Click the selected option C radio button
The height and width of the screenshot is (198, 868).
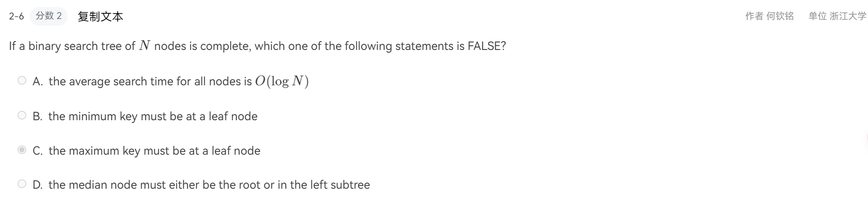pyautogui.click(x=22, y=150)
